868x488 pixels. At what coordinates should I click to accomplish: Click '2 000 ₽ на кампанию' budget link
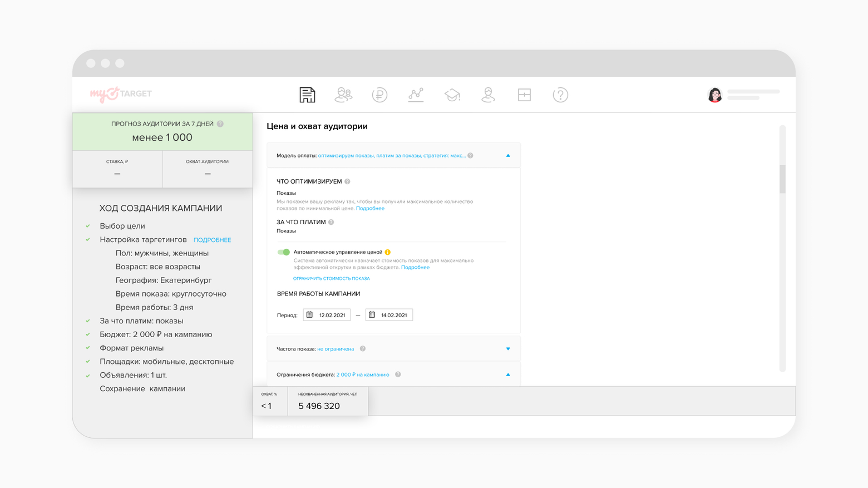click(363, 374)
